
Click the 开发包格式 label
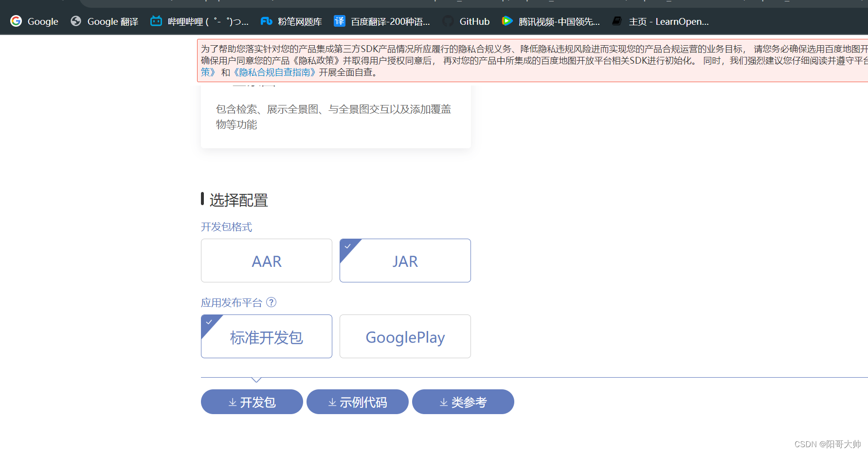[x=227, y=227]
